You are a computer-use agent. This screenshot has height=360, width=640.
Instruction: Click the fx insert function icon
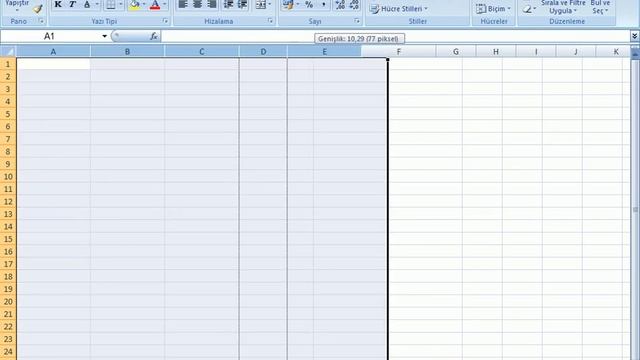pos(154,36)
